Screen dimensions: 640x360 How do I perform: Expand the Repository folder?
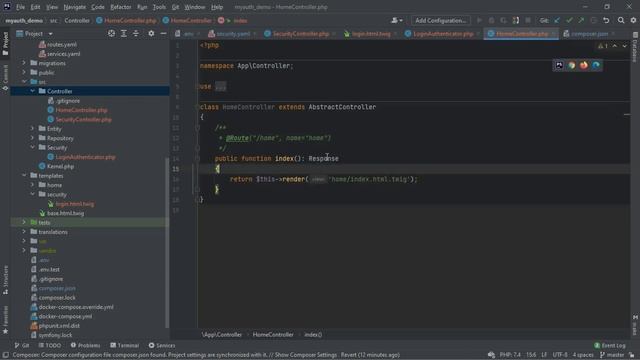[x=33, y=138]
